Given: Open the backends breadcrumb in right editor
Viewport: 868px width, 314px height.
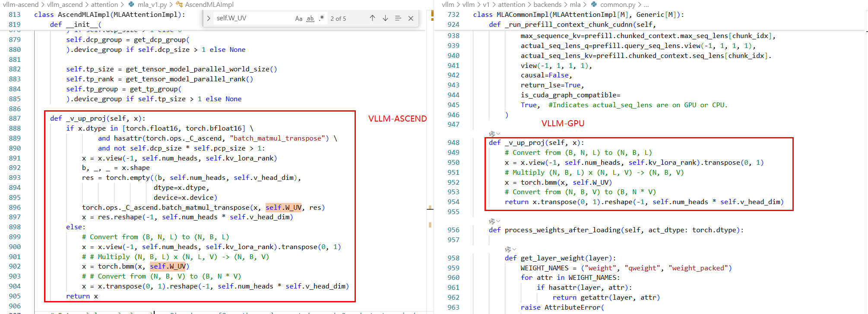Looking at the screenshot, I should [x=548, y=5].
